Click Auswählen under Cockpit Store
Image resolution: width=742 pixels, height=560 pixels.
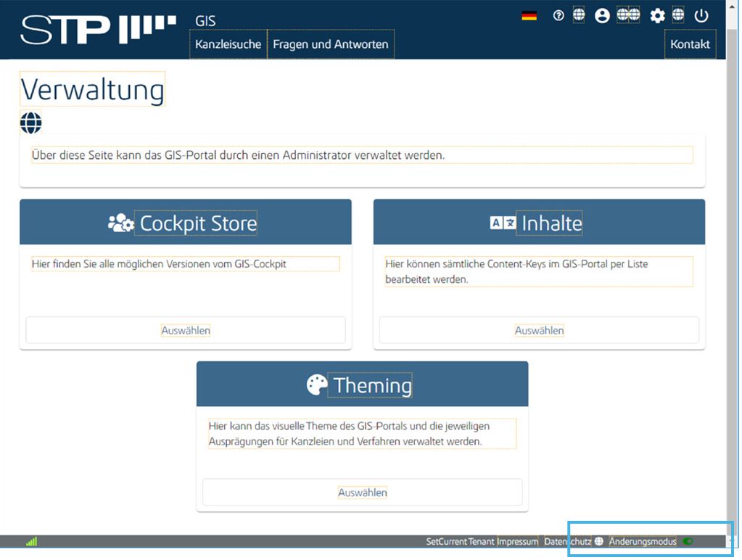[185, 330]
